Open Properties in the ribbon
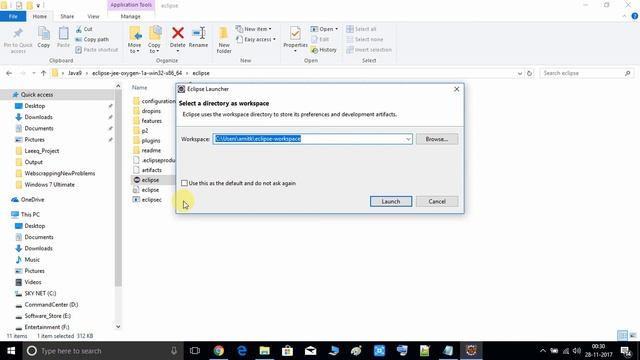The height and width of the screenshot is (360, 640). [x=295, y=39]
